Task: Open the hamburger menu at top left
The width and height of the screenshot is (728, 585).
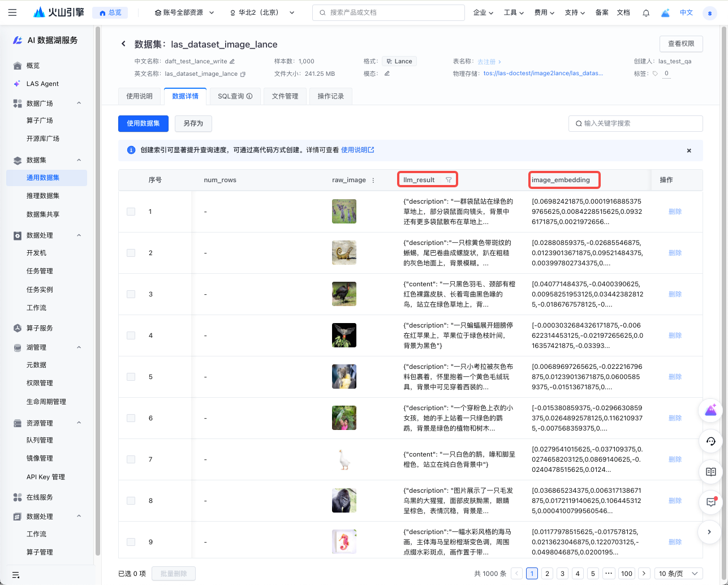Action: (x=12, y=12)
